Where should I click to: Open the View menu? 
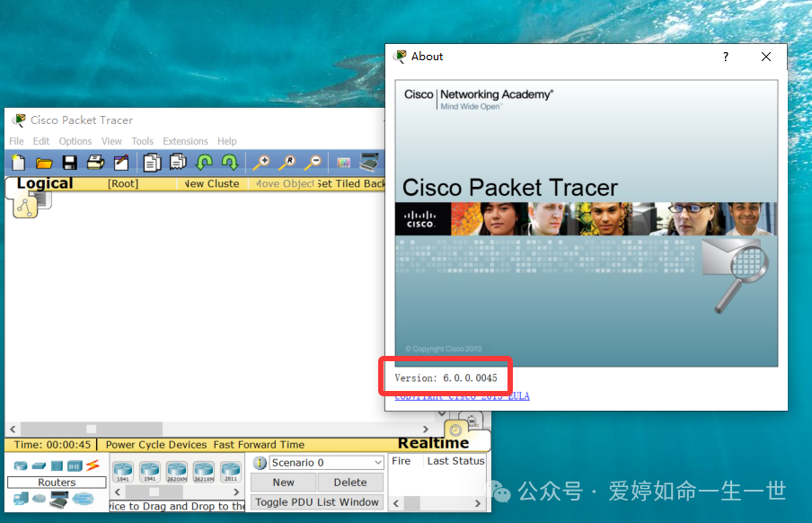coord(111,141)
